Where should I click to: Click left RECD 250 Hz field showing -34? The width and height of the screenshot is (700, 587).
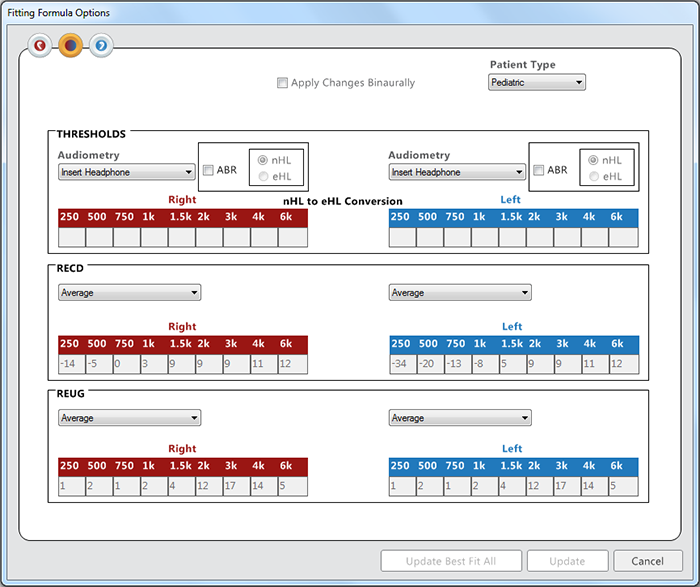[403, 364]
